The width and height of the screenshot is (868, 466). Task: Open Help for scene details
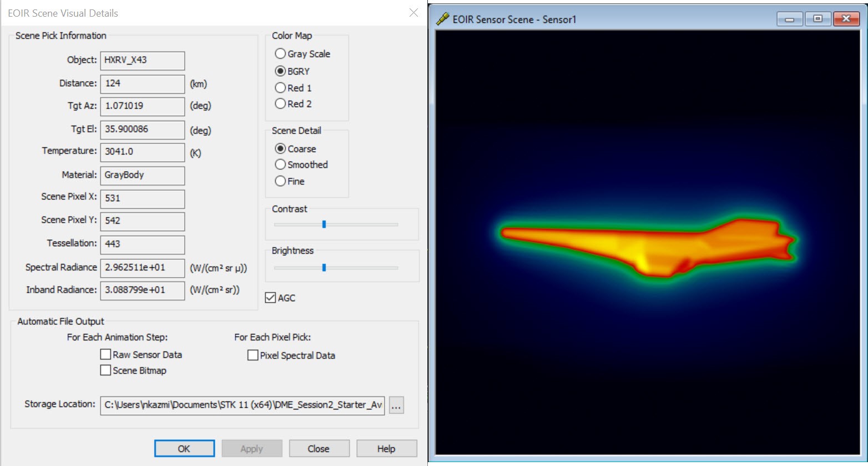386,449
